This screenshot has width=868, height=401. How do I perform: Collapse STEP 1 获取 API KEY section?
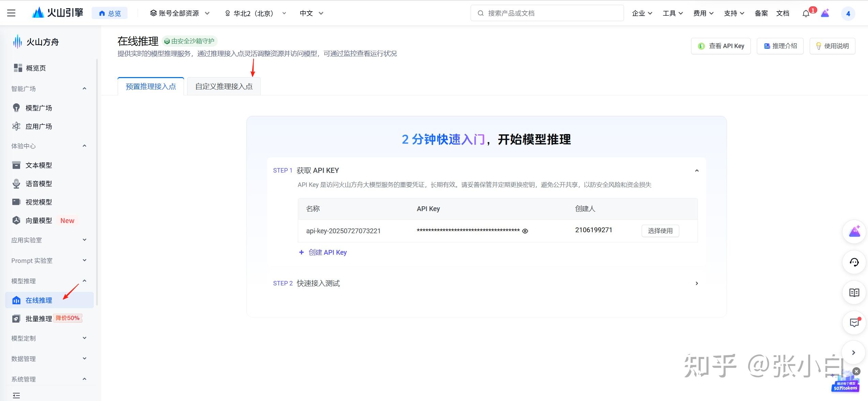click(697, 170)
